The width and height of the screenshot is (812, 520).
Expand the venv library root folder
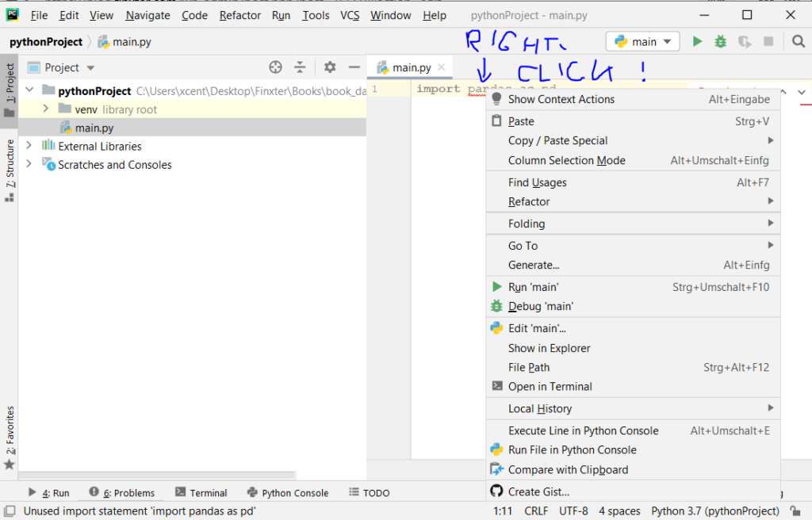pos(46,109)
